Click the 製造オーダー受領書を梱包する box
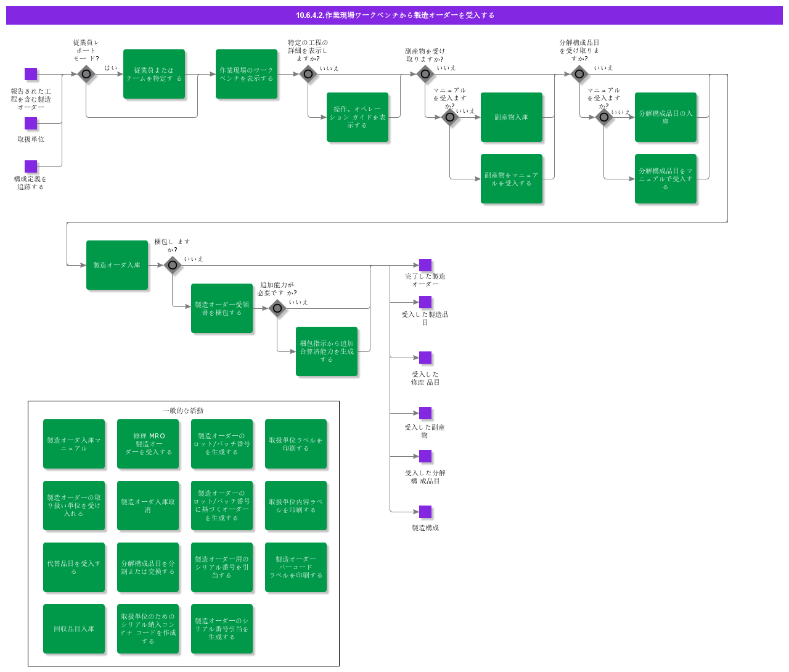The width and height of the screenshot is (789, 672). 222,308
